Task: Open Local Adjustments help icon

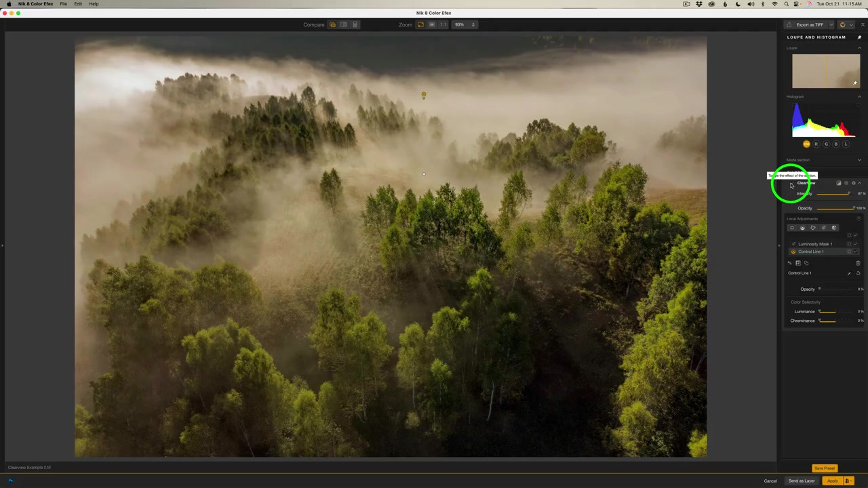Action: [859, 219]
